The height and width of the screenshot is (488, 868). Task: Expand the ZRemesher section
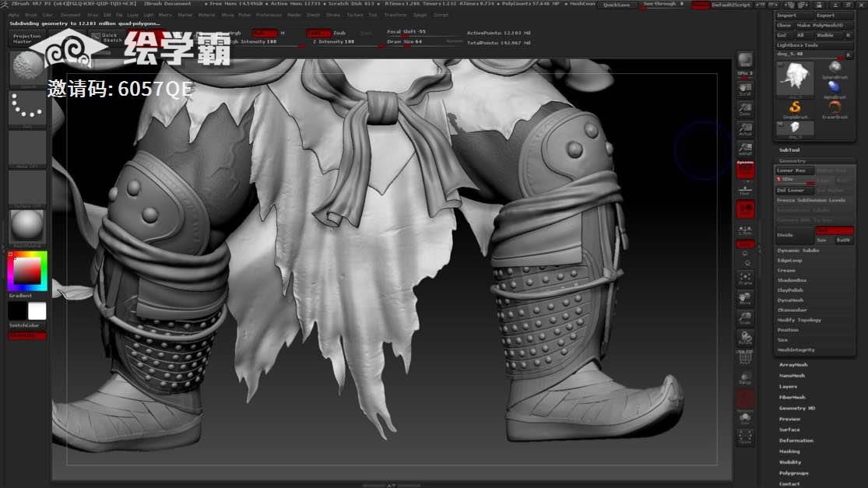click(792, 310)
